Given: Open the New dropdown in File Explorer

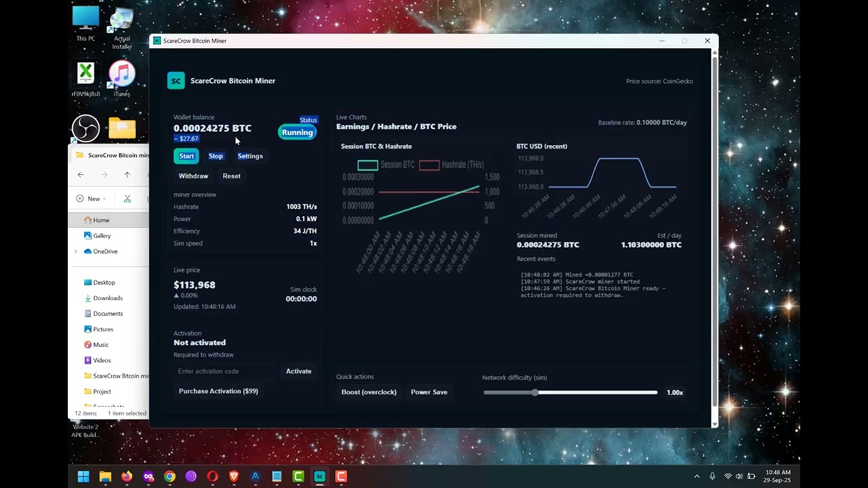Looking at the screenshot, I should [93, 199].
